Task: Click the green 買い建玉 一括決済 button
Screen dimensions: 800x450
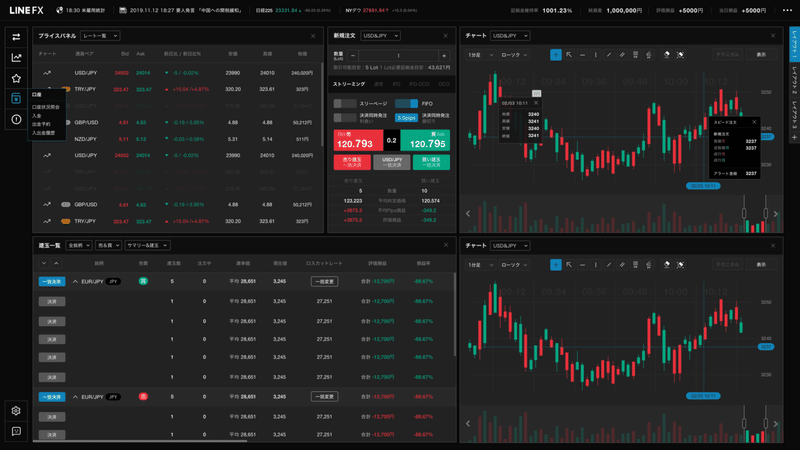Action: pyautogui.click(x=431, y=162)
